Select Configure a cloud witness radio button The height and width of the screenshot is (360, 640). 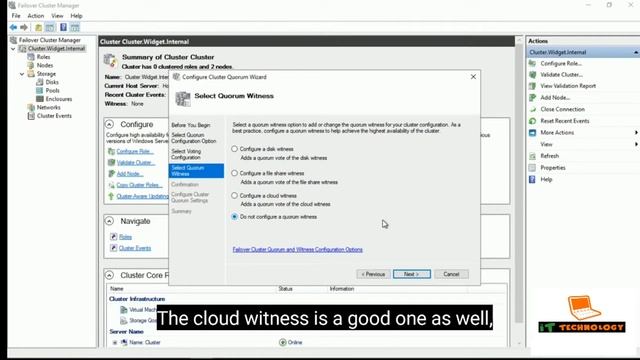pos(234,196)
